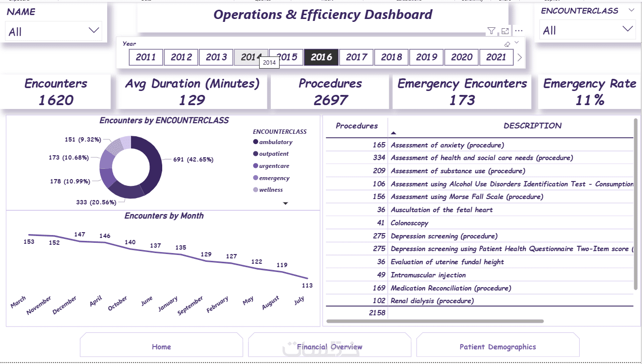Click the table's vertical scrollbar

click(635, 204)
